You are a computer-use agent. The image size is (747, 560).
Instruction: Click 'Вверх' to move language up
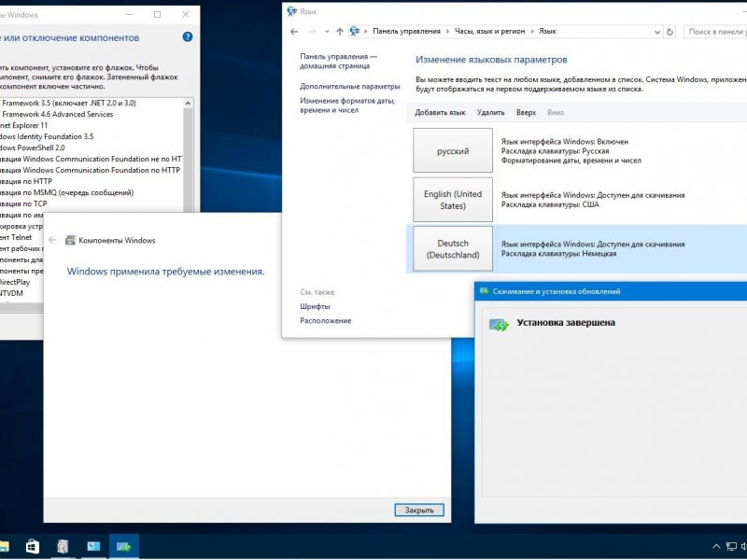point(526,112)
